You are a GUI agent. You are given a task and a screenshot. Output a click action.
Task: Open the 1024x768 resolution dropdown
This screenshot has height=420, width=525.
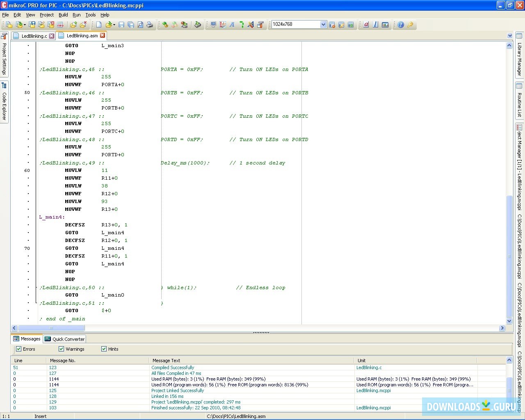[x=323, y=25]
